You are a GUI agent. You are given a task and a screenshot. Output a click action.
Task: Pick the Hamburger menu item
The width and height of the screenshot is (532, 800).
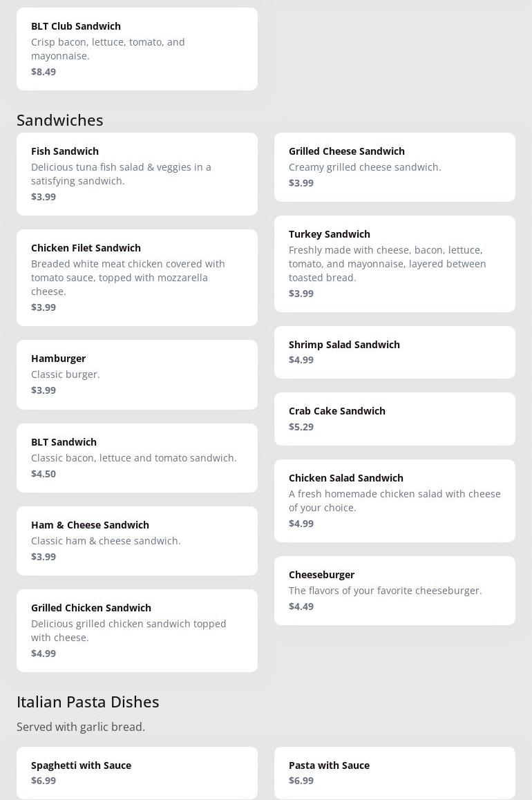coord(137,374)
